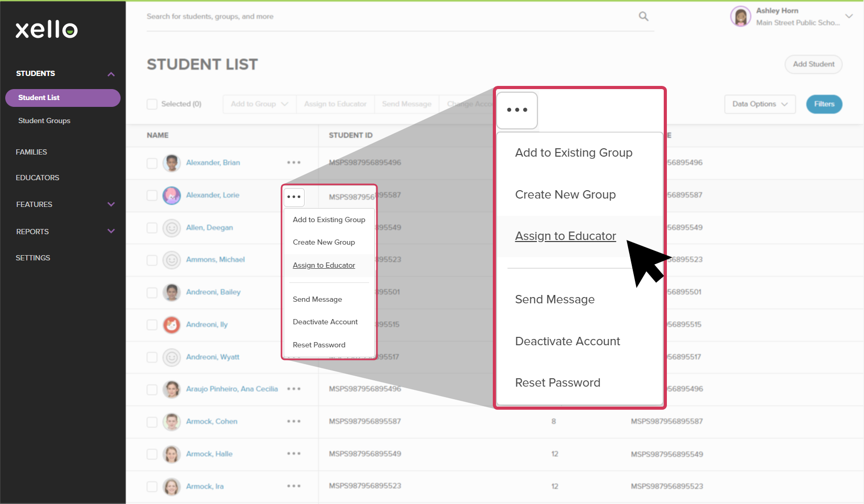Click Allen, Deegan's placeholder avatar
The width and height of the screenshot is (864, 504).
click(x=171, y=228)
